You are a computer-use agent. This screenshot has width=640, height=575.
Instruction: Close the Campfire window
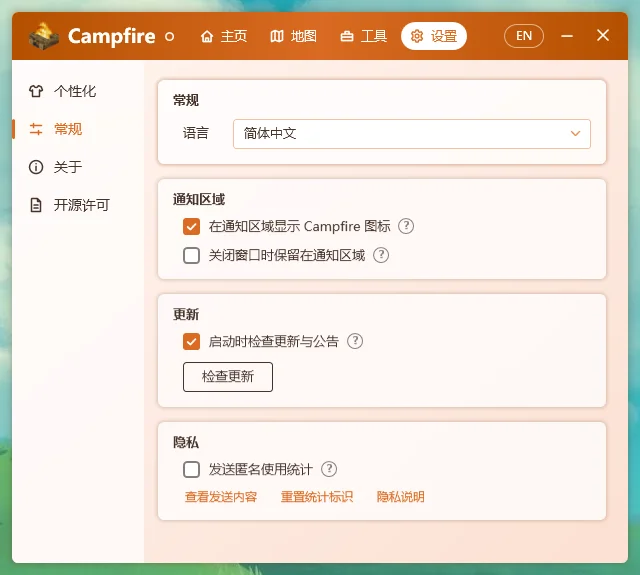coord(603,36)
